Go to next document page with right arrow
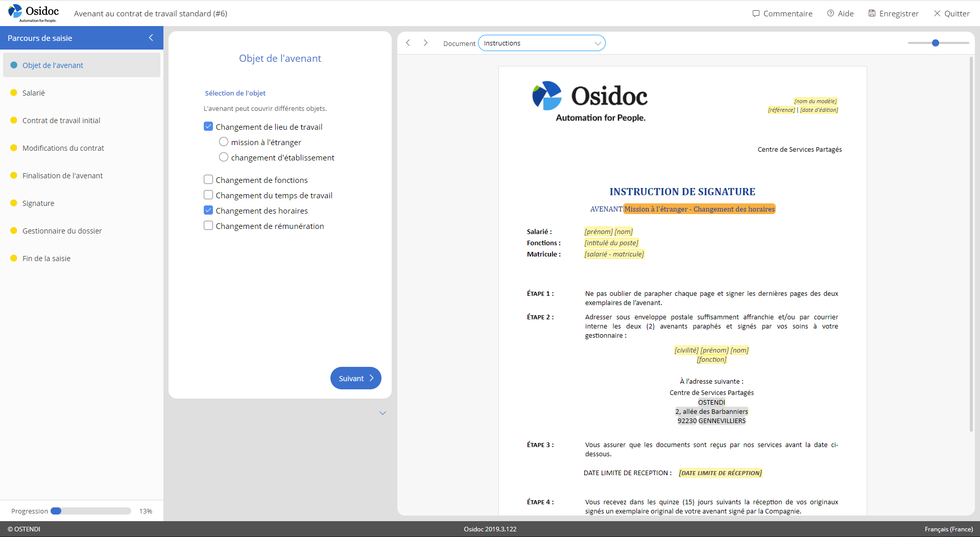 click(x=425, y=43)
